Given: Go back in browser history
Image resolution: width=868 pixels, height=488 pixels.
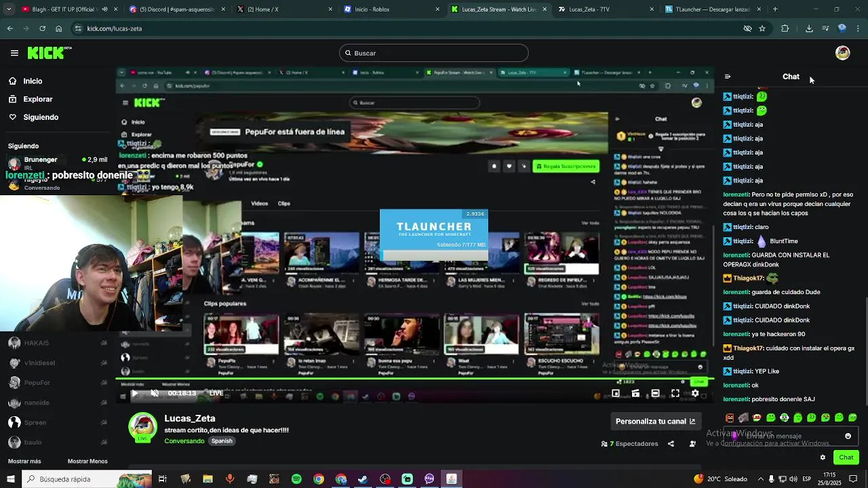Looking at the screenshot, I should 9,28.
